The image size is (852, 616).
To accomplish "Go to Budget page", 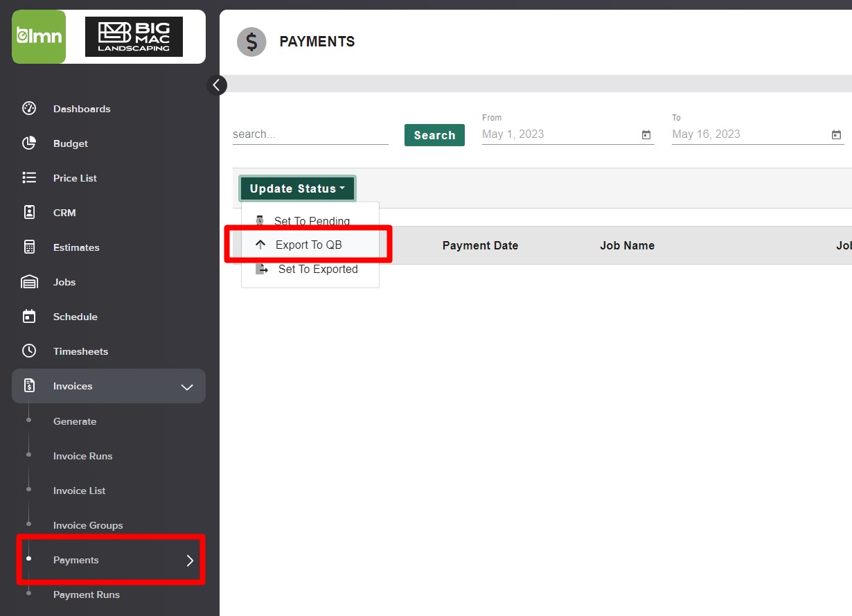I will pos(71,143).
